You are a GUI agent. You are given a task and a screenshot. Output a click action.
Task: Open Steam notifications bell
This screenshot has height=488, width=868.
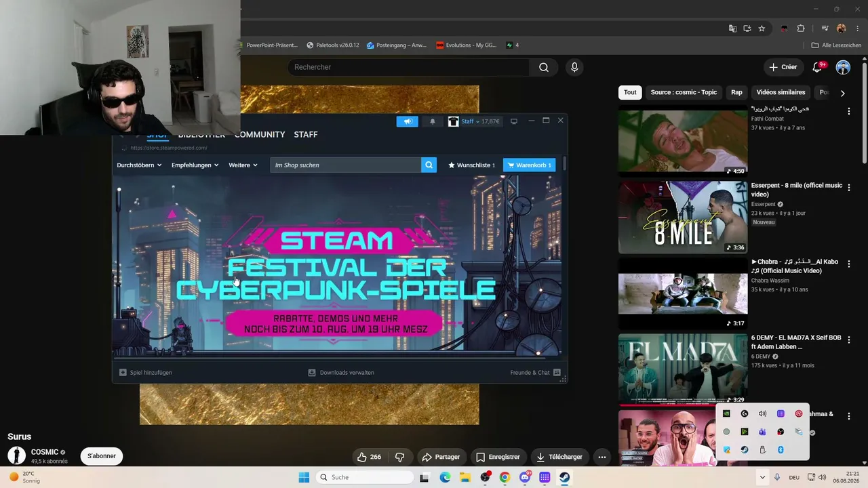(x=433, y=121)
